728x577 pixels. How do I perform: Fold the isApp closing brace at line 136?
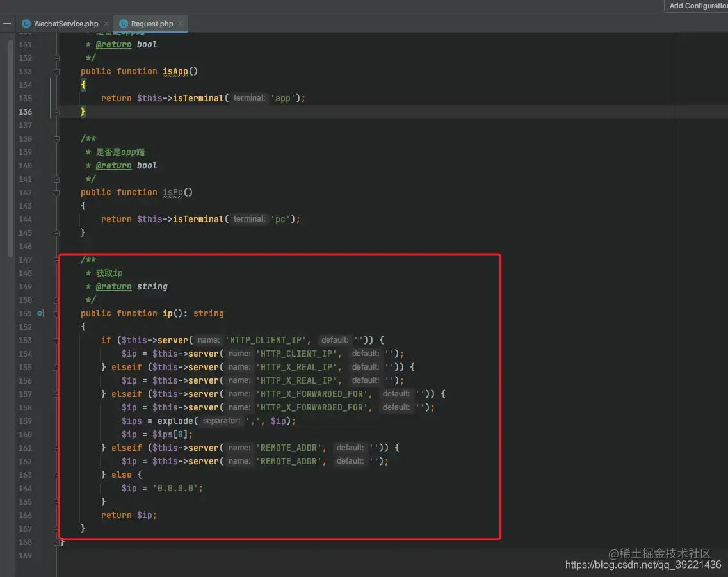coord(56,112)
